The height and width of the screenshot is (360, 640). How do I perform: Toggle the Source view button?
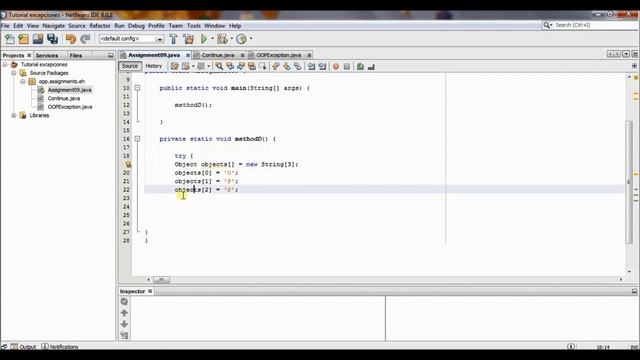[x=130, y=66]
